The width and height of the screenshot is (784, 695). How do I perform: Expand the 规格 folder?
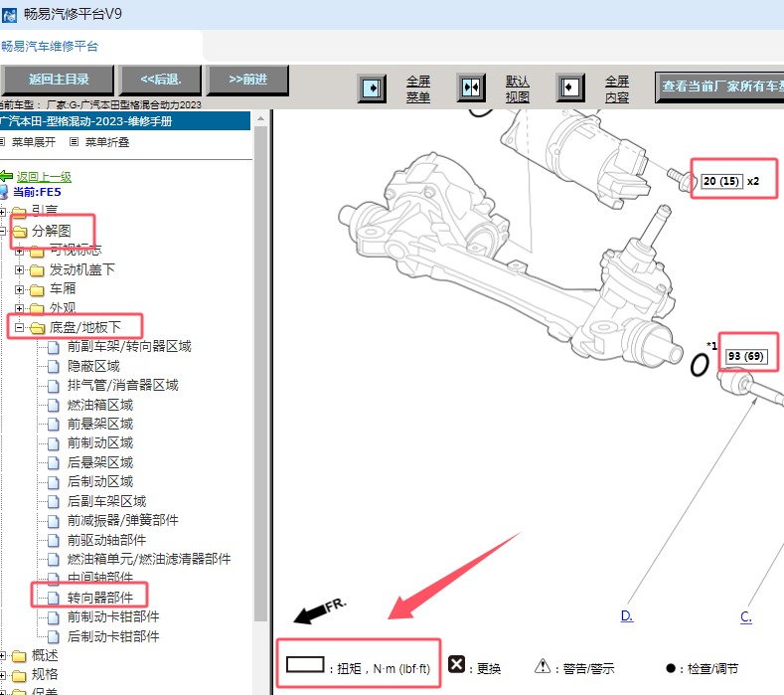3,675
